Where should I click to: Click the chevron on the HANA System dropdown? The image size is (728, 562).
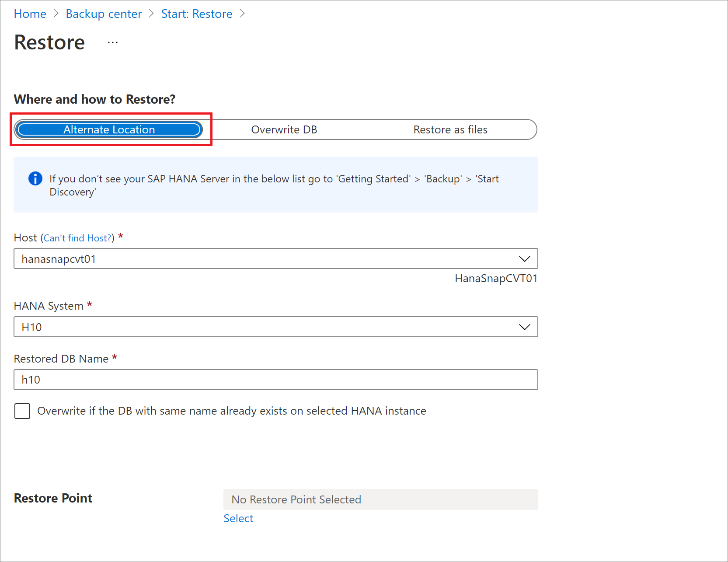pyautogui.click(x=524, y=327)
